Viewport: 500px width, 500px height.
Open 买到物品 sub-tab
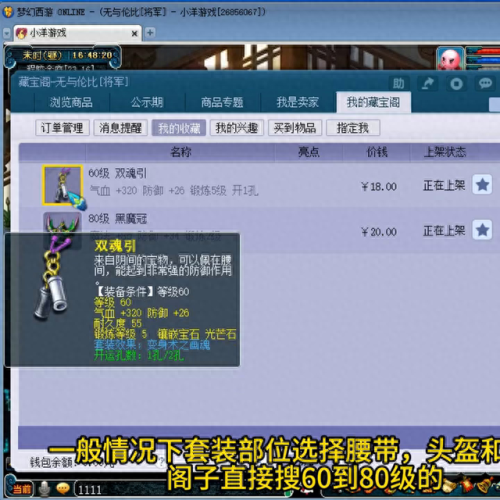point(295,128)
